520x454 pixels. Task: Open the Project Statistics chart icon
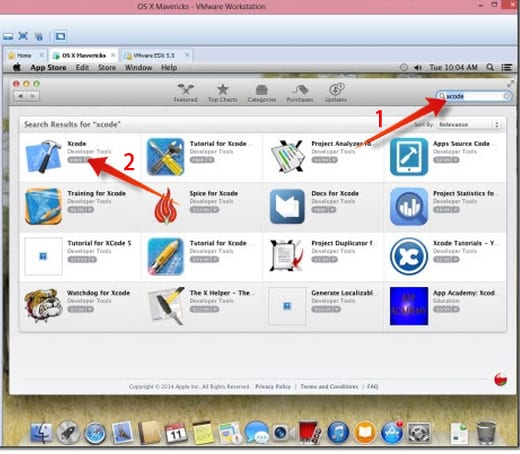point(409,207)
